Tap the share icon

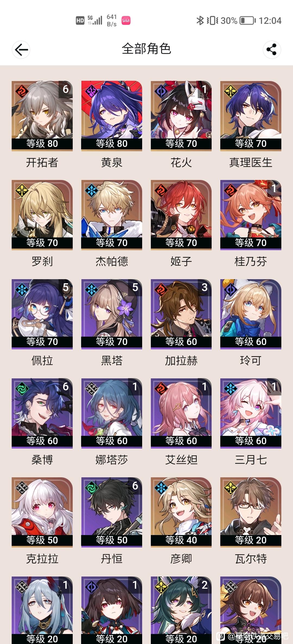coord(272,50)
